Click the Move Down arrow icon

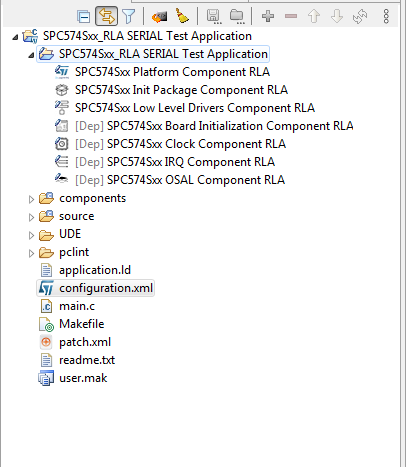(337, 16)
